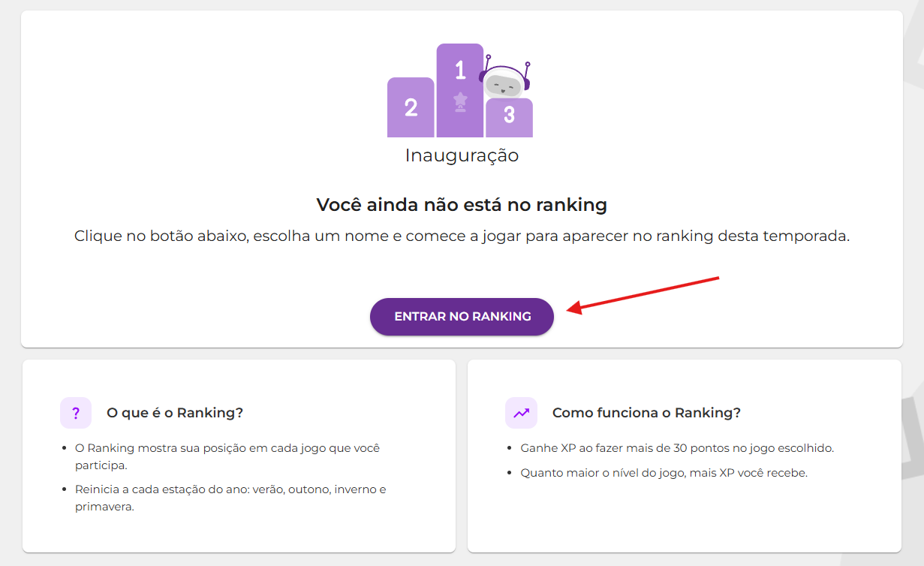Viewport: 924px width, 566px height.
Task: Click the red arrow annotation
Action: coord(643,294)
